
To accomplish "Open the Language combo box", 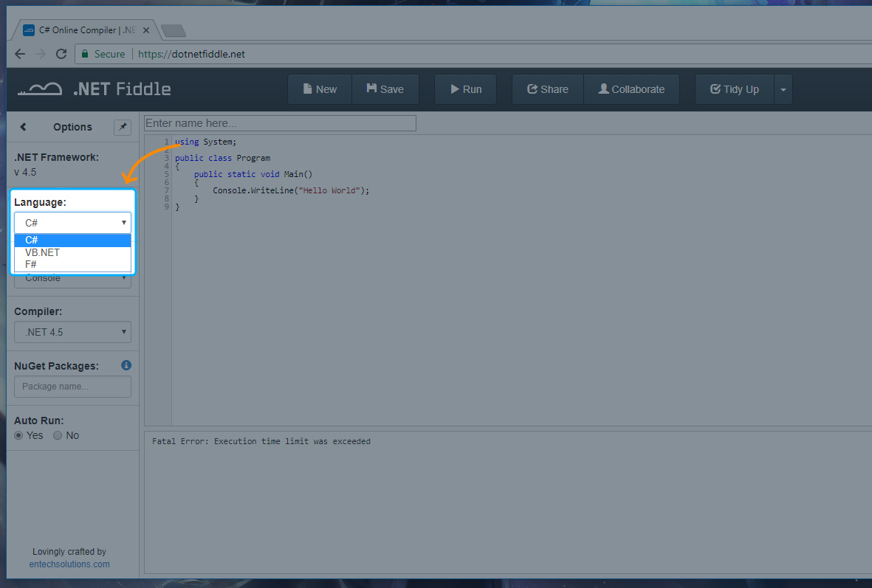I will point(72,222).
